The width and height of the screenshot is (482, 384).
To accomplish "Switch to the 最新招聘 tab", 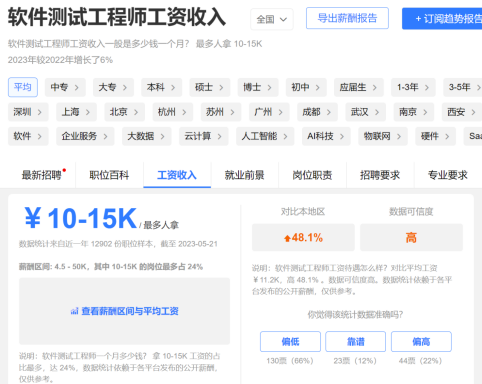I will [x=42, y=175].
